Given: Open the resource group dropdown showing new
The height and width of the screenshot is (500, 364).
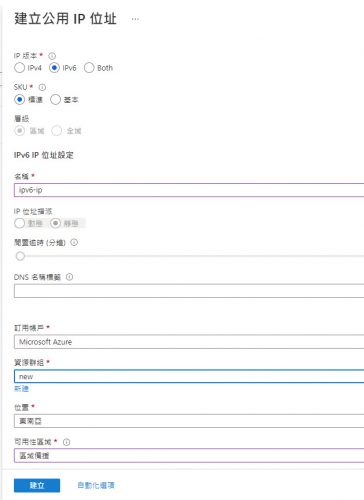Looking at the screenshot, I should click(x=189, y=377).
